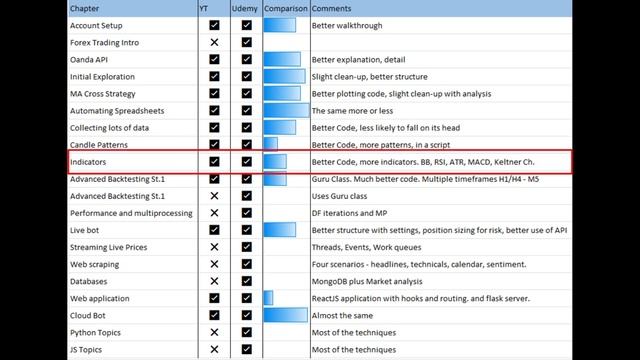Toggle the Udemy checkbox for Forex Trading Intro
Viewport: 640px width, 360px height.
[247, 42]
